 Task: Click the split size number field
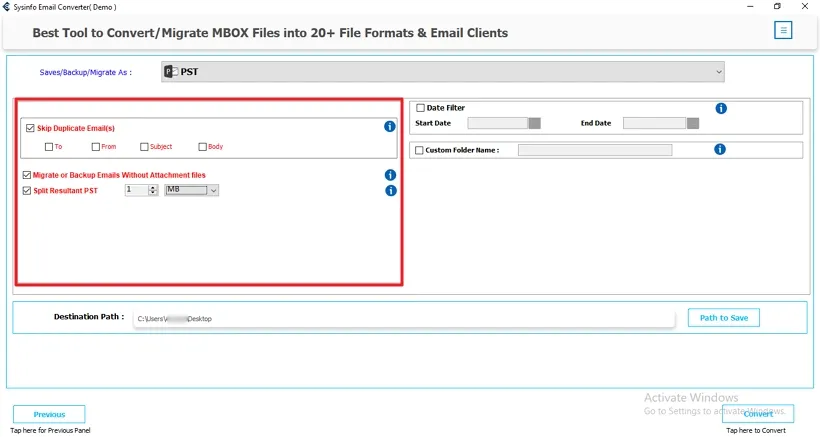point(137,190)
